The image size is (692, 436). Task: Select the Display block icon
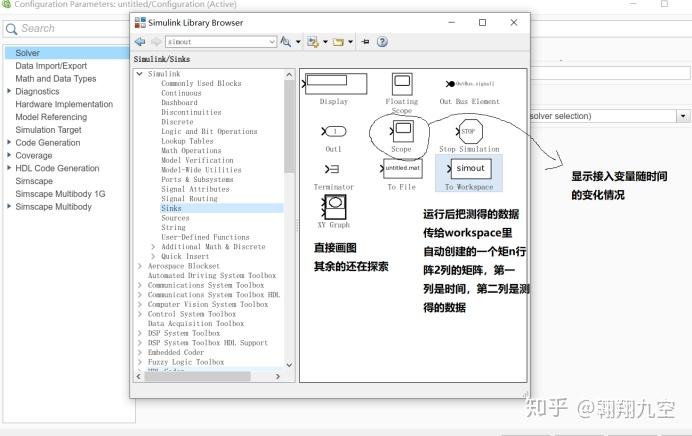pos(335,84)
